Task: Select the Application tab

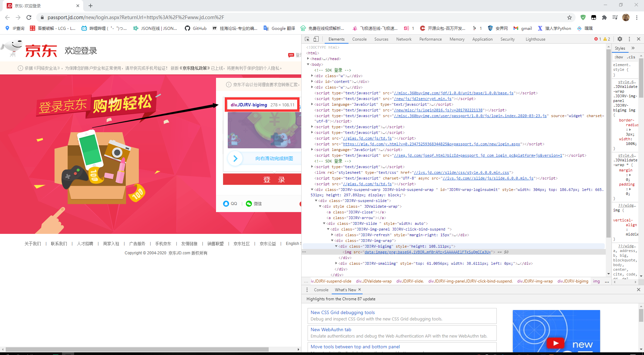Action: click(482, 39)
